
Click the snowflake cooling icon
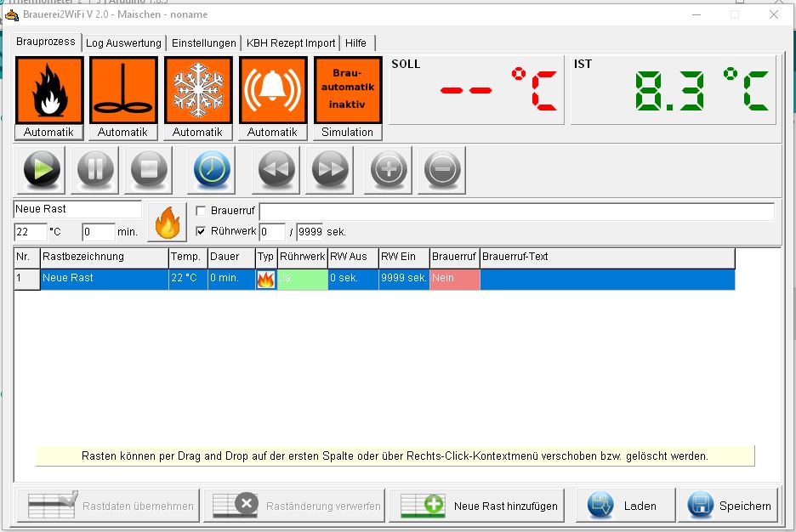(x=198, y=90)
